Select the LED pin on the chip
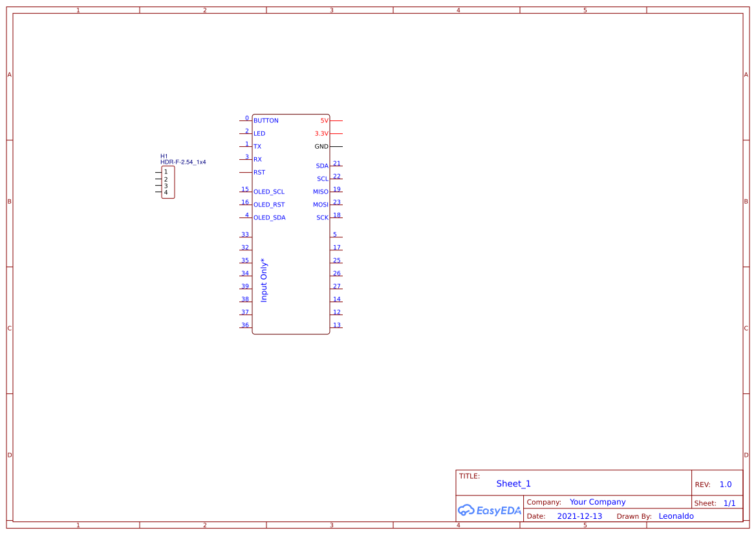Screen dimensions: 756x535 coord(259,133)
